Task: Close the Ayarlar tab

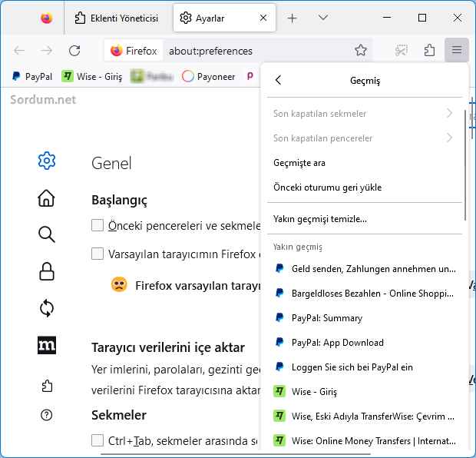Action: point(263,18)
